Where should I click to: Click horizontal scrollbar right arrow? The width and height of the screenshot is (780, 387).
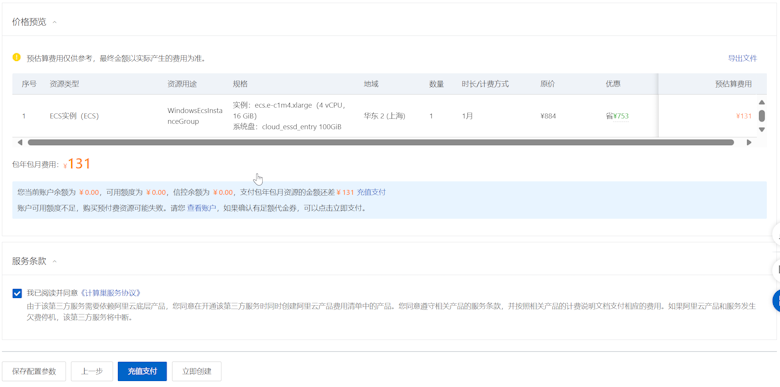tap(749, 142)
